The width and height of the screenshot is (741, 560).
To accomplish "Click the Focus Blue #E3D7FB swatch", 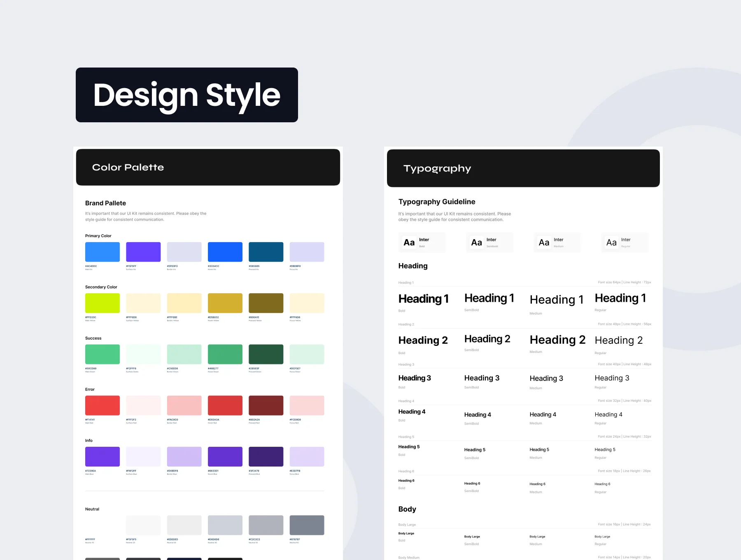I will (x=307, y=457).
